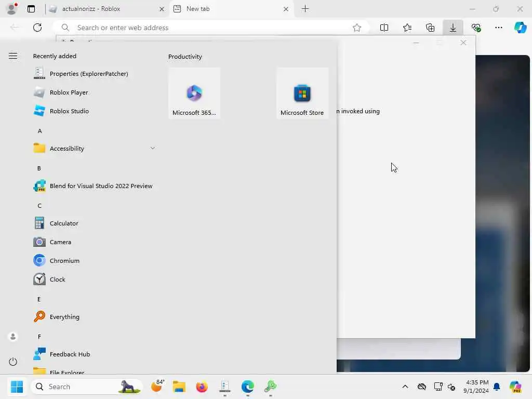This screenshot has width=532, height=399.
Task: Close the New tab in Edge
Action: 286,9
